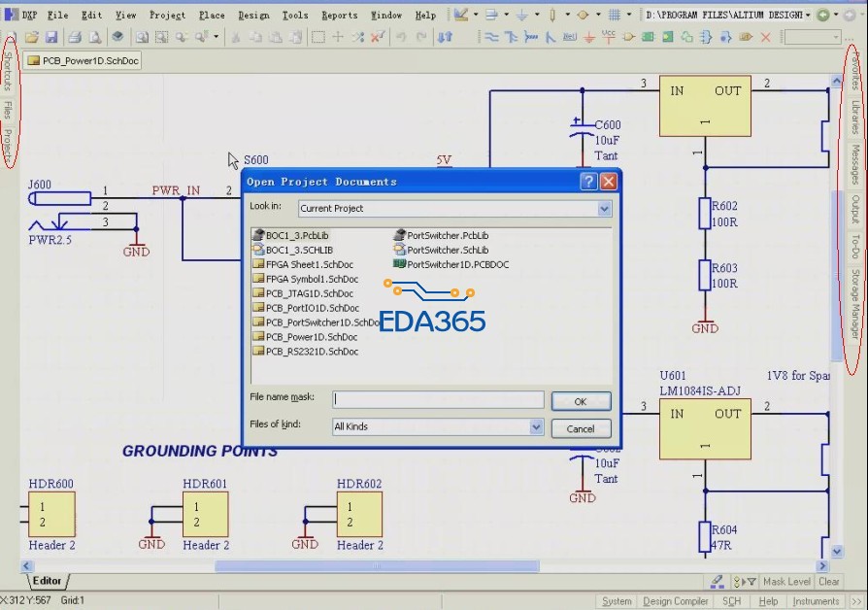This screenshot has width=868, height=610.
Task: Save the current document via the floppy icon
Action: click(x=51, y=37)
